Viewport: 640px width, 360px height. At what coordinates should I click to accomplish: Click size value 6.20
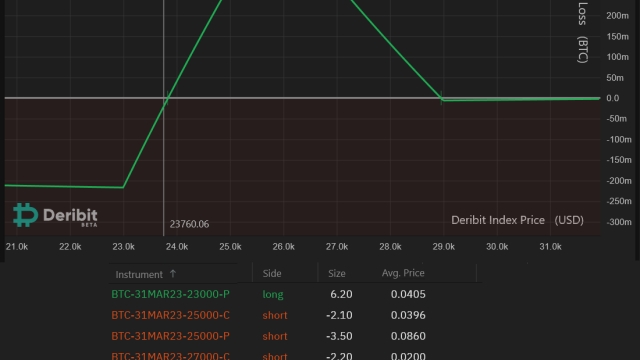341,294
